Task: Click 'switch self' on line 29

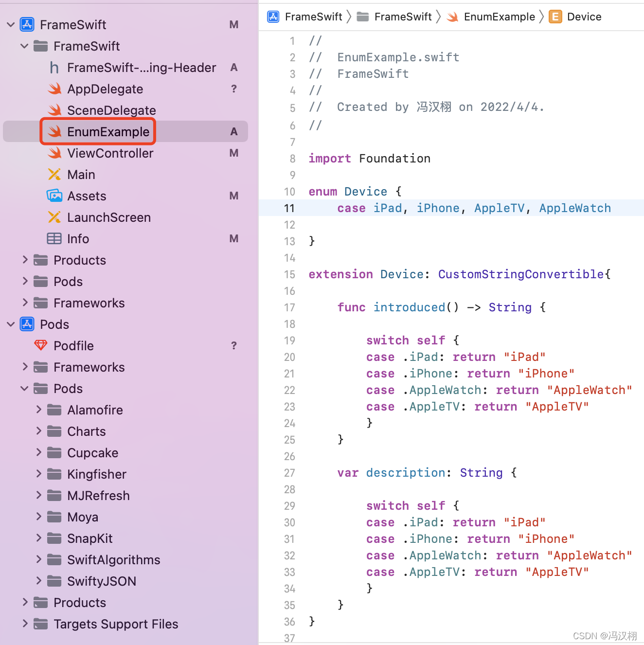Action: click(x=406, y=506)
